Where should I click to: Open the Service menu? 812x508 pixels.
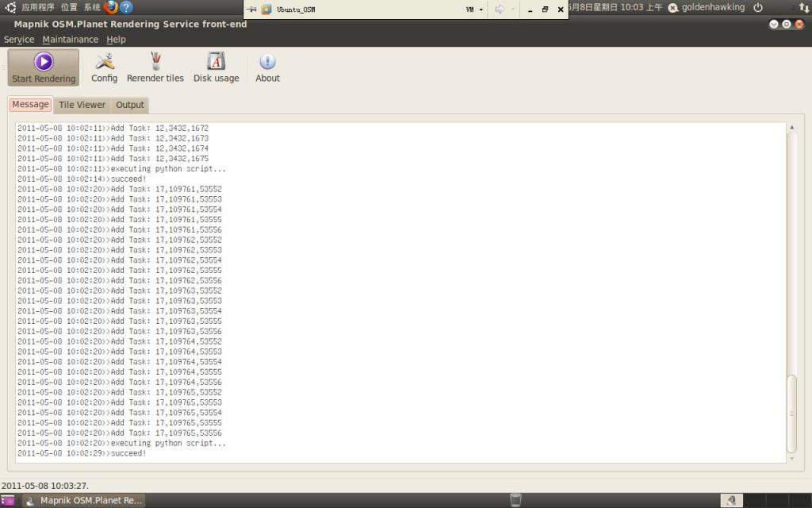(19, 40)
